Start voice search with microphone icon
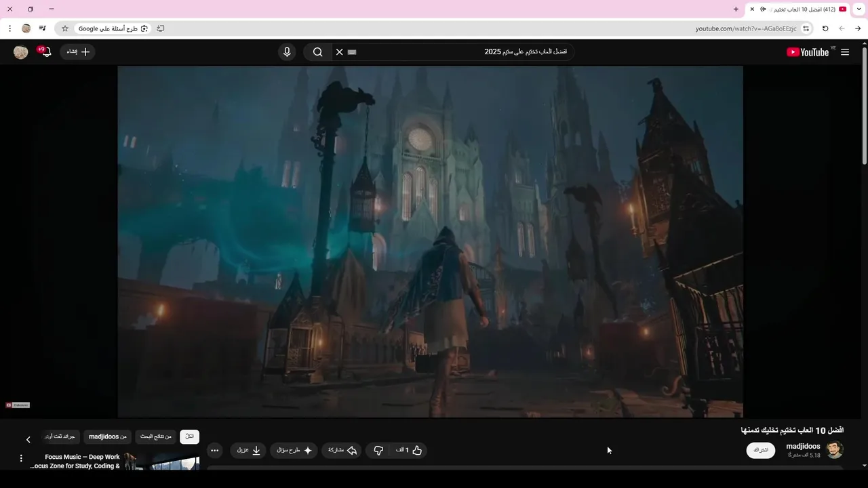Screen dimensions: 868x488 pos(287,52)
